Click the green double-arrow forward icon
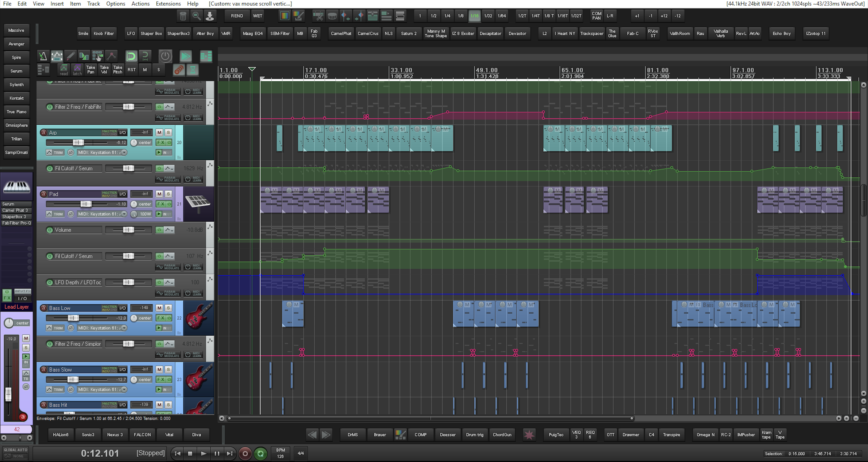The height and width of the screenshot is (462, 868). tap(185, 56)
